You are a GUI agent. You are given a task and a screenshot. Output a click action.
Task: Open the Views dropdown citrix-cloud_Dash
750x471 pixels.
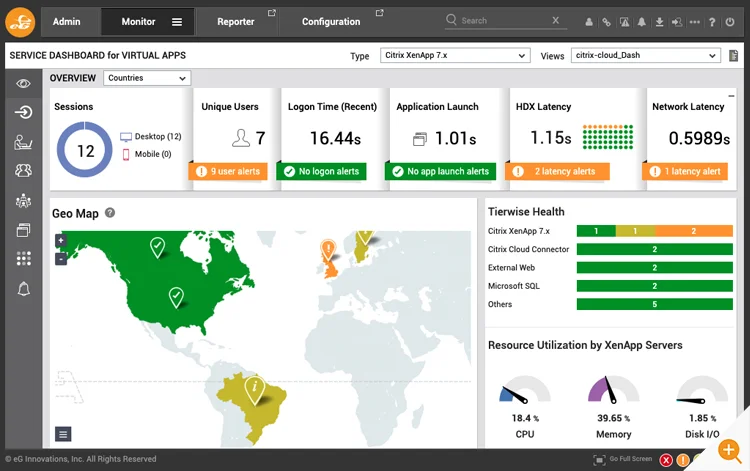(646, 55)
